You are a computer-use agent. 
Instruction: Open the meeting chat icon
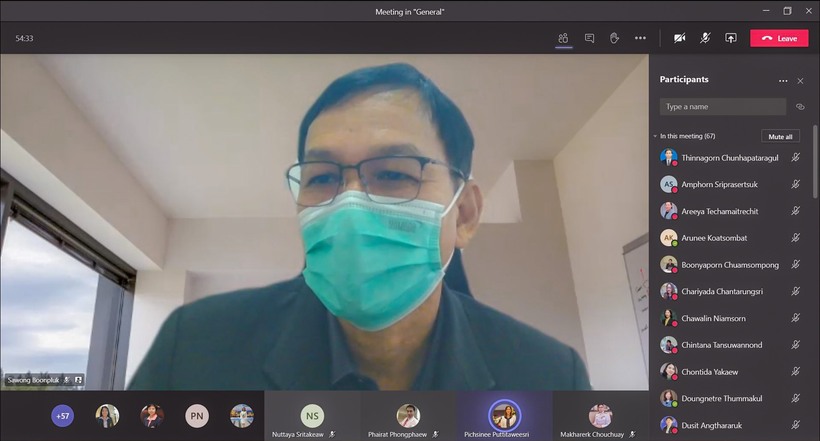pyautogui.click(x=589, y=38)
